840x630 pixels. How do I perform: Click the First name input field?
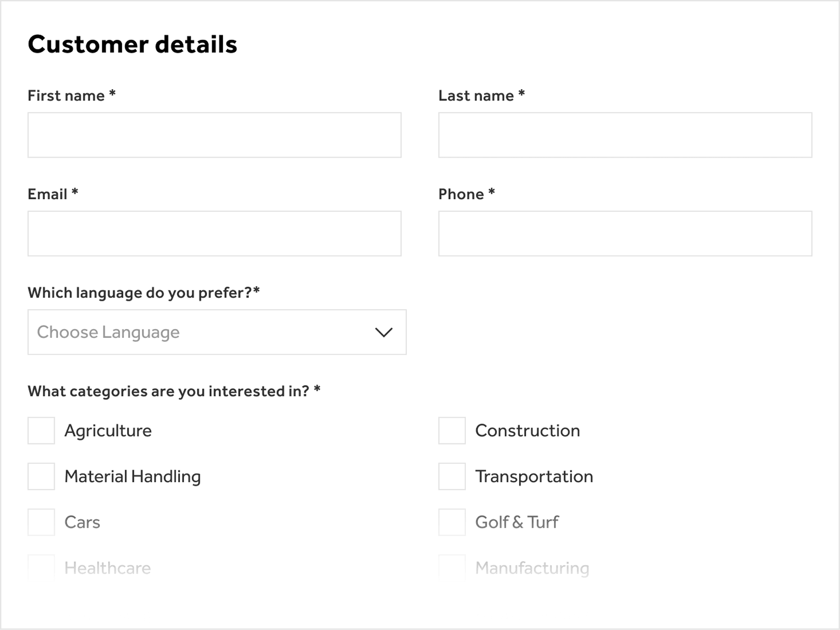[214, 135]
